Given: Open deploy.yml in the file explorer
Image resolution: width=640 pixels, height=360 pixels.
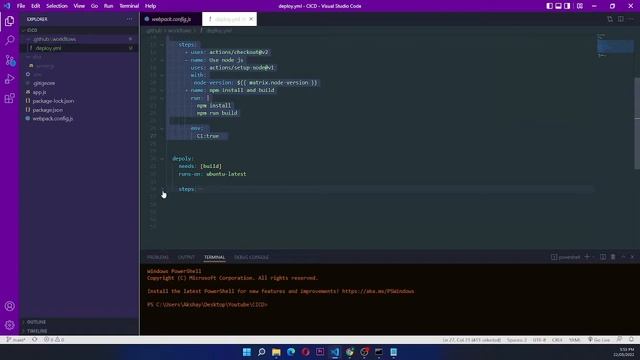Looking at the screenshot, I should click(79, 48).
